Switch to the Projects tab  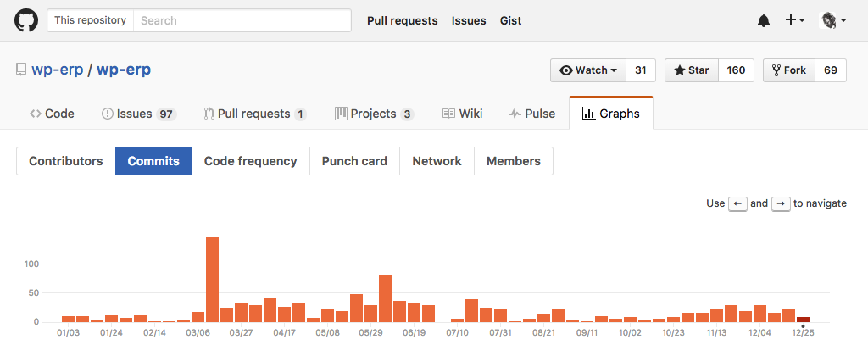pyautogui.click(x=374, y=114)
